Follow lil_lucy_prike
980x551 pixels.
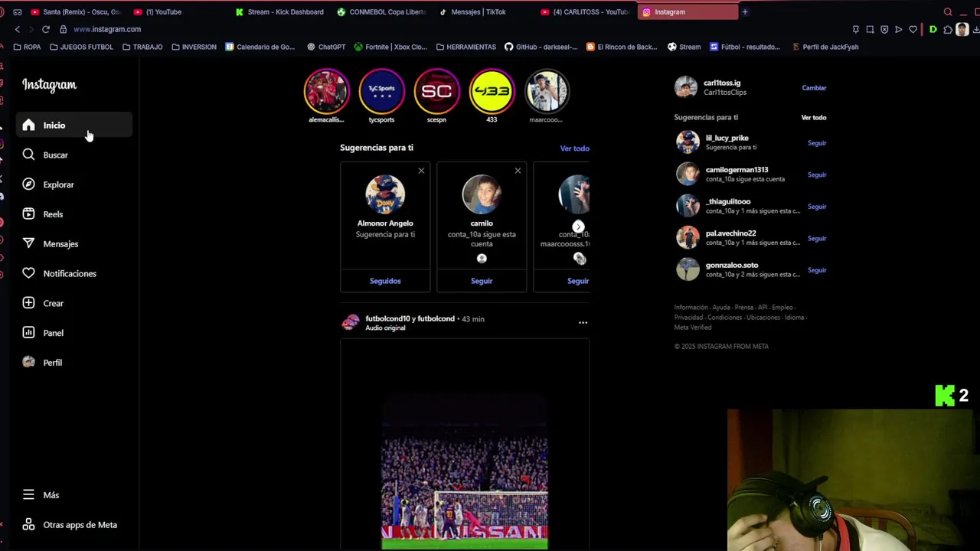point(817,143)
